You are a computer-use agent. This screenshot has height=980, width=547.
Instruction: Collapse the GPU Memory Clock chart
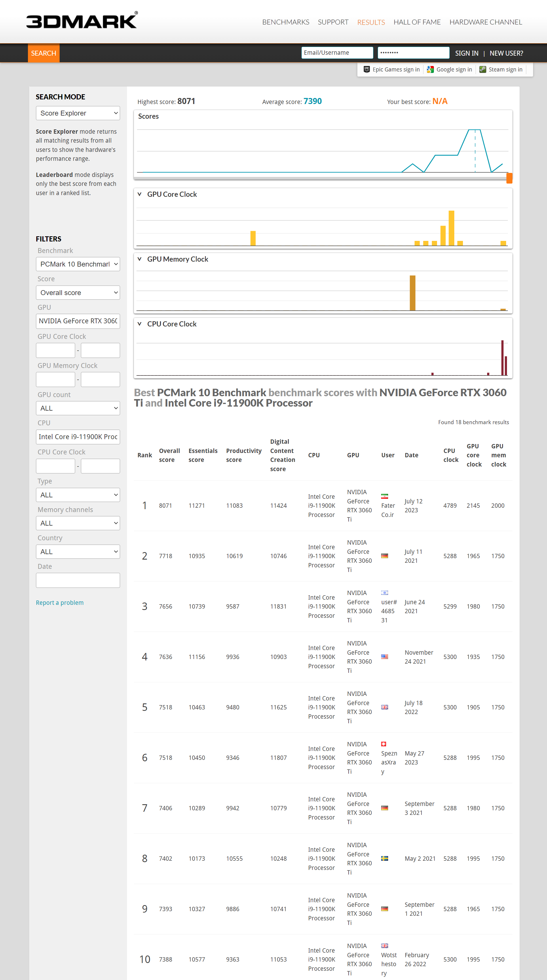click(140, 259)
